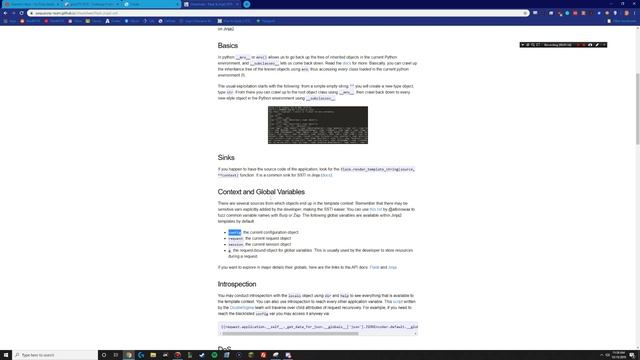Click the Cortana circle on taskbar
This screenshot has width=640, height=360.
click(104, 355)
